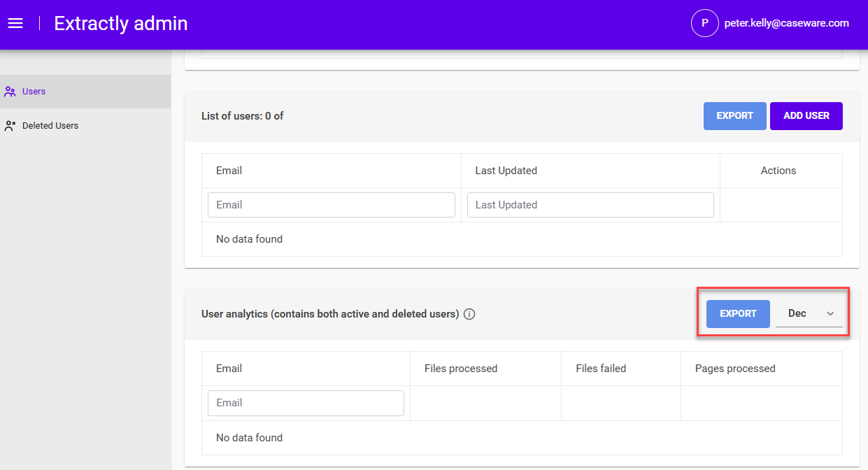Screen dimensions: 868x470
Task: Click the P profile avatar circle
Action: click(x=704, y=22)
